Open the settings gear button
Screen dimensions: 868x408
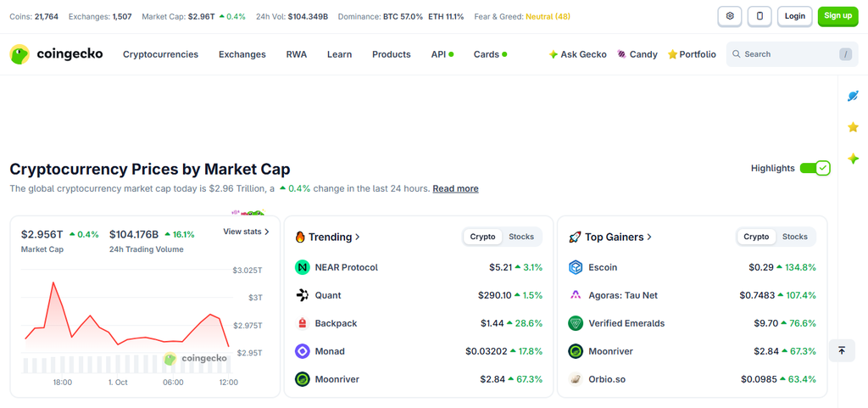click(730, 16)
